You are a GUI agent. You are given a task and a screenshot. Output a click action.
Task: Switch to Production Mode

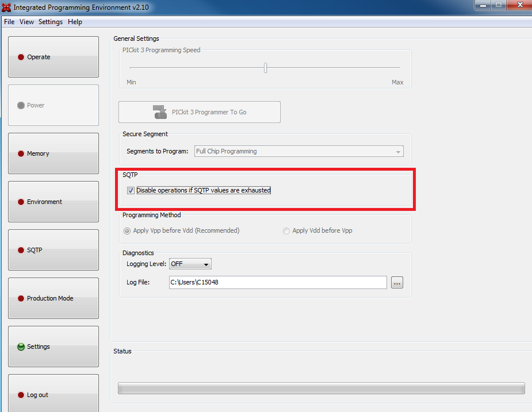point(53,298)
